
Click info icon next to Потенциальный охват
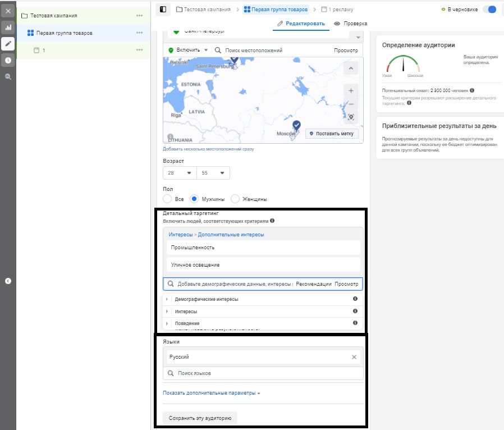point(472,90)
